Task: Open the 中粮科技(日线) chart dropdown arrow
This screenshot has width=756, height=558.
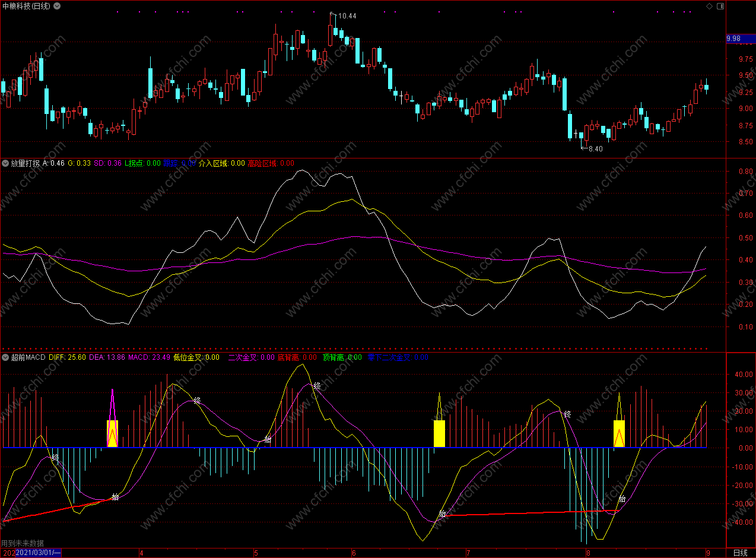Action: pos(56,6)
